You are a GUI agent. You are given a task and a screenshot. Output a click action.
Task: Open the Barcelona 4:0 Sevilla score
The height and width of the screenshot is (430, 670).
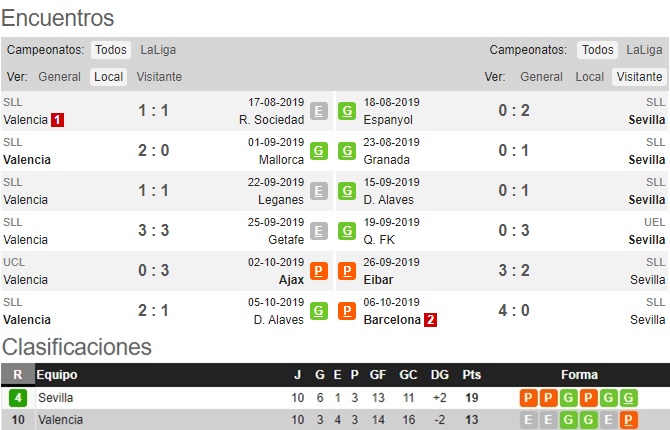tap(514, 311)
